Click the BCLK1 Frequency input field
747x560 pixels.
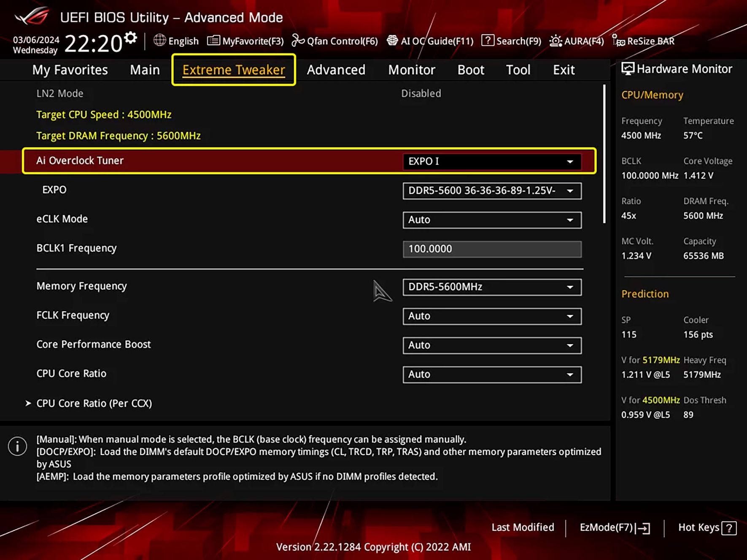tap(492, 249)
